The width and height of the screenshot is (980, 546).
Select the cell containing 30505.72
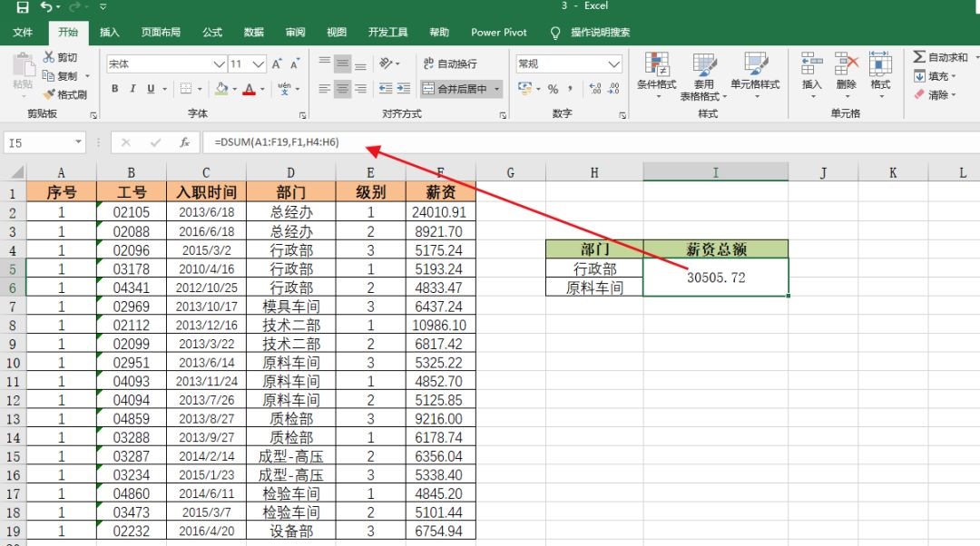point(716,278)
